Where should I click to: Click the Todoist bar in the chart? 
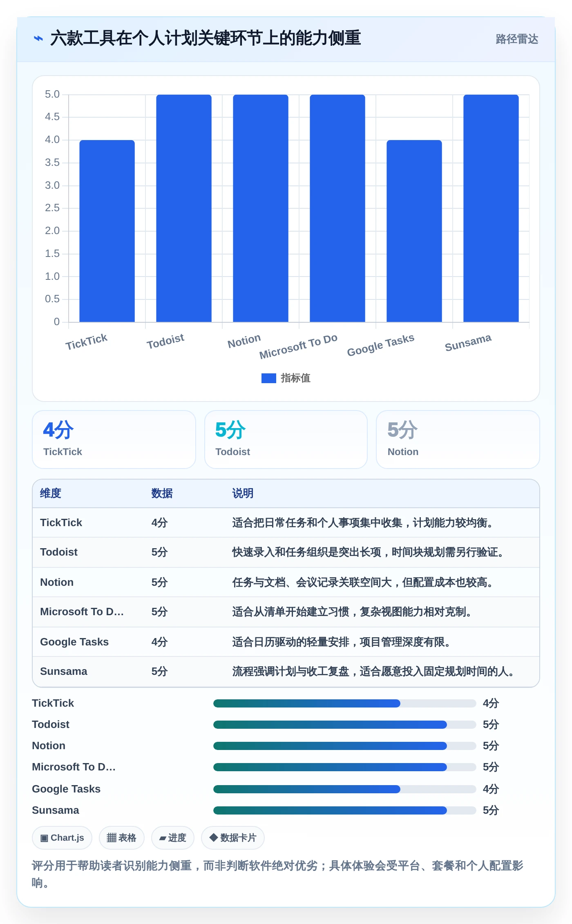tap(184, 208)
